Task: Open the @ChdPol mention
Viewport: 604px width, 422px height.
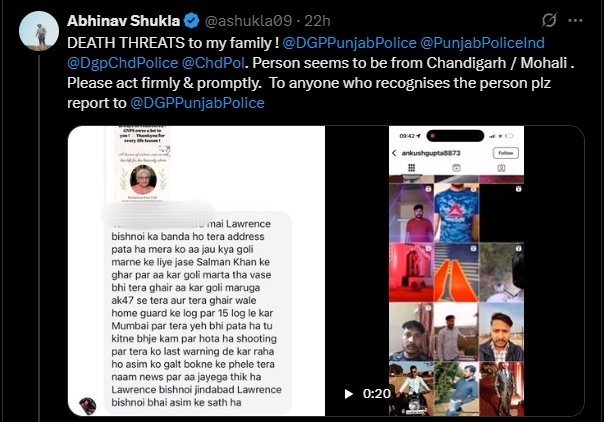Action: tap(213, 63)
